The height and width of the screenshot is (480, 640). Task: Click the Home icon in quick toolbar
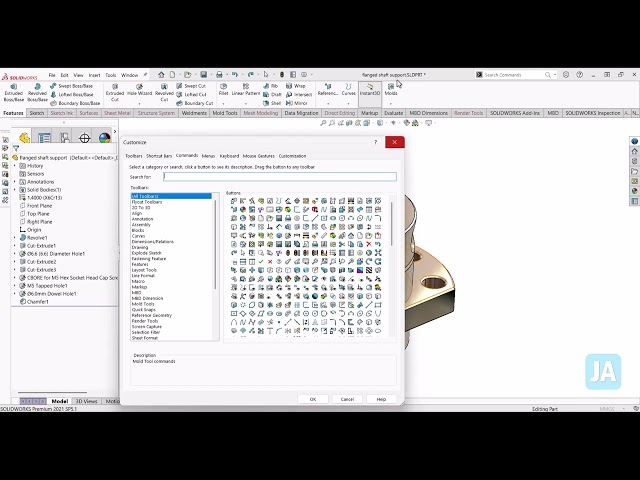tap(161, 75)
